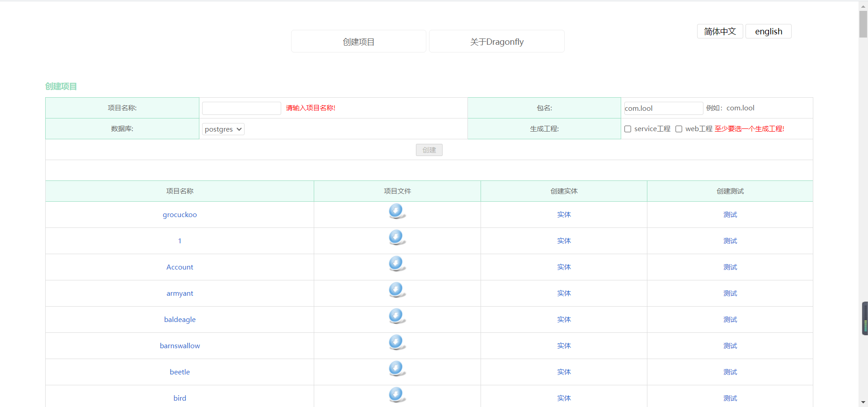Open the beetle project link

[180, 372]
